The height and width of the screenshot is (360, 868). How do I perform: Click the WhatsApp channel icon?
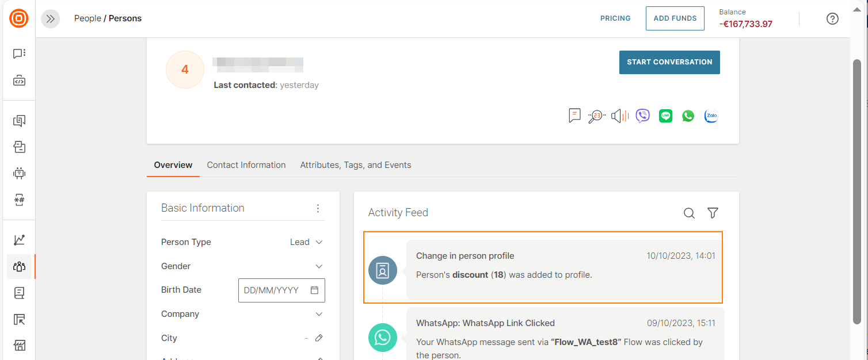point(688,116)
